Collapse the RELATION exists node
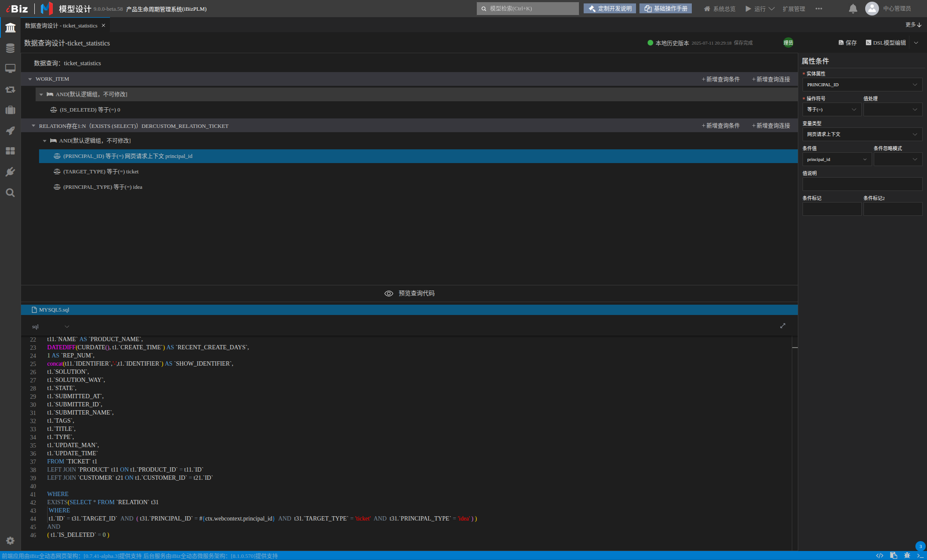 click(x=33, y=126)
